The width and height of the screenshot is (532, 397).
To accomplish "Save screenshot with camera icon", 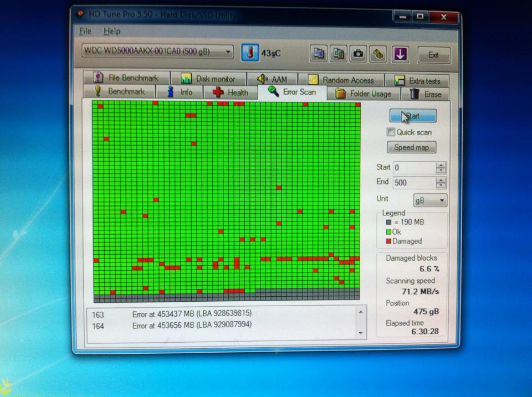I will (358, 54).
